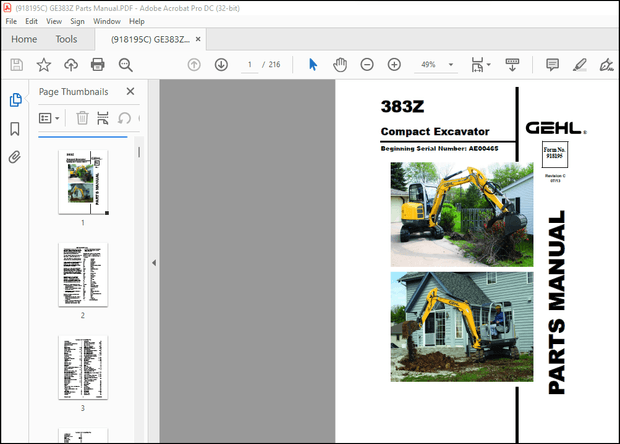Add a comment with speech bubble icon
Viewport: 620px width, 444px height.
click(x=552, y=64)
